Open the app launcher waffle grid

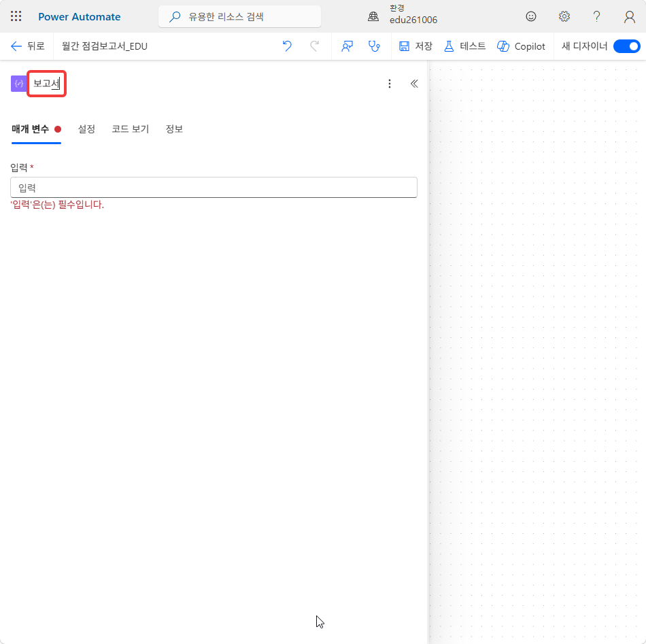pos(16,16)
